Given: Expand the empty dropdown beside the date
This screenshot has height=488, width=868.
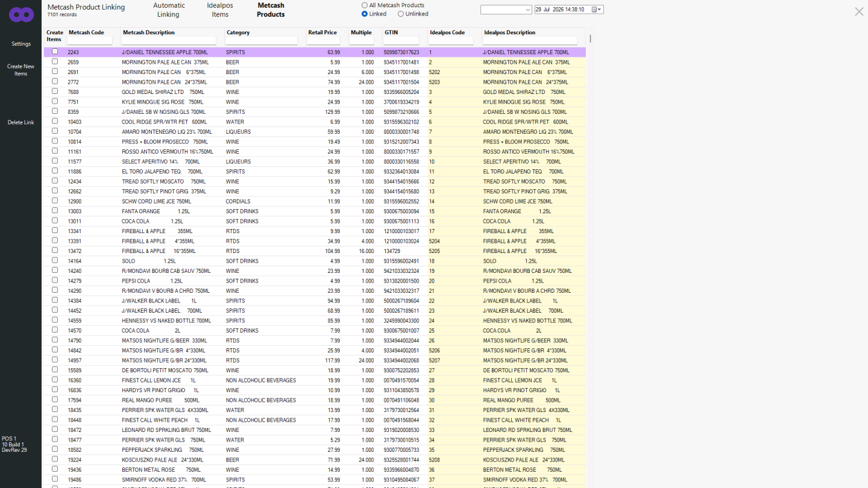Looking at the screenshot, I should click(529, 10).
